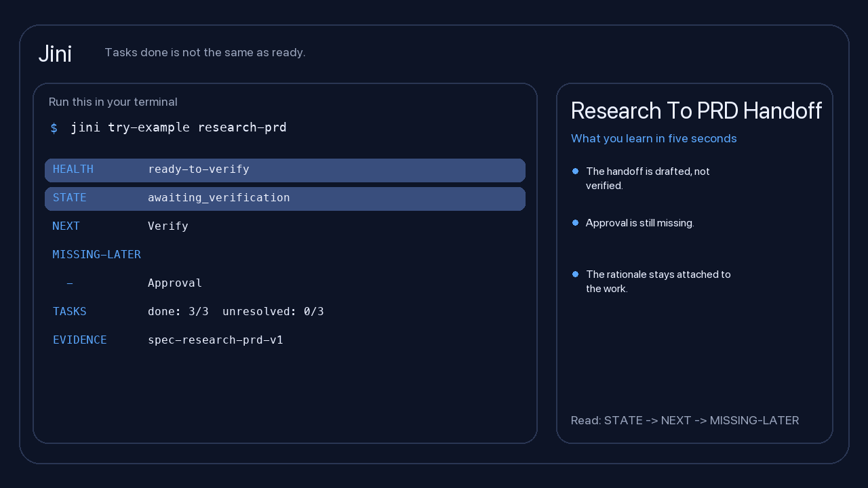Click the EVIDENCE field label
The width and height of the screenshot is (868, 488).
80,340
